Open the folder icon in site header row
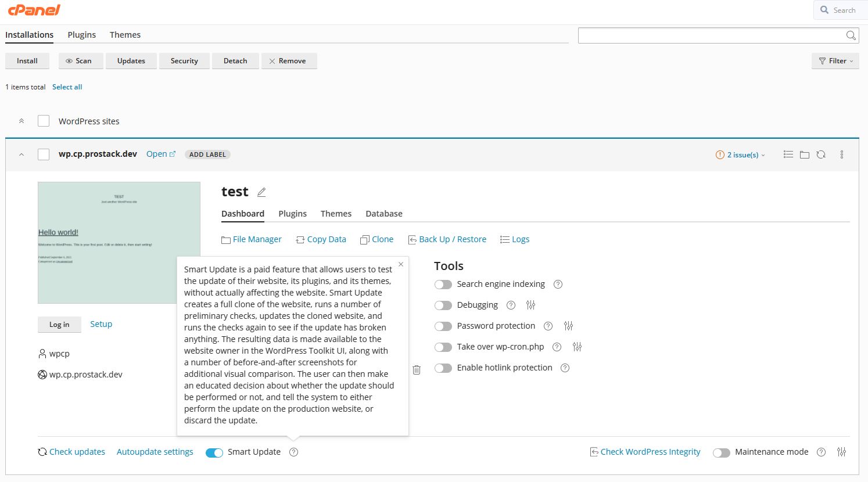This screenshot has width=868, height=482. (805, 154)
